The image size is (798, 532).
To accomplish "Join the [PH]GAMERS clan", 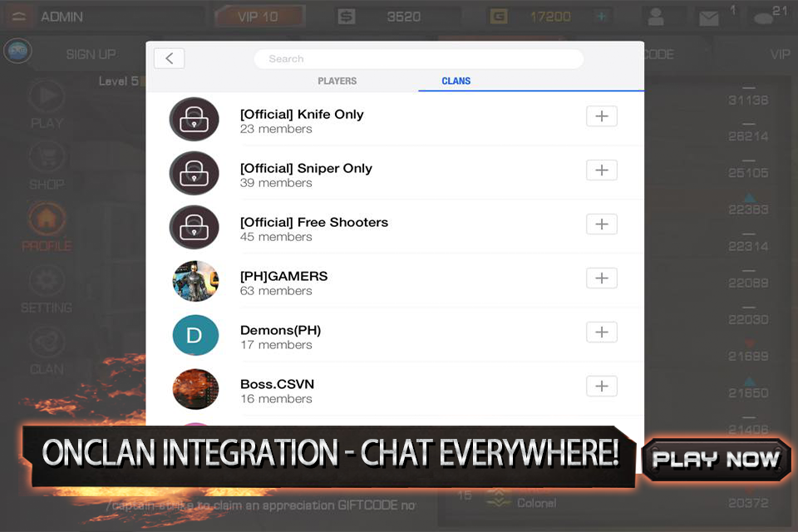I will point(601,278).
